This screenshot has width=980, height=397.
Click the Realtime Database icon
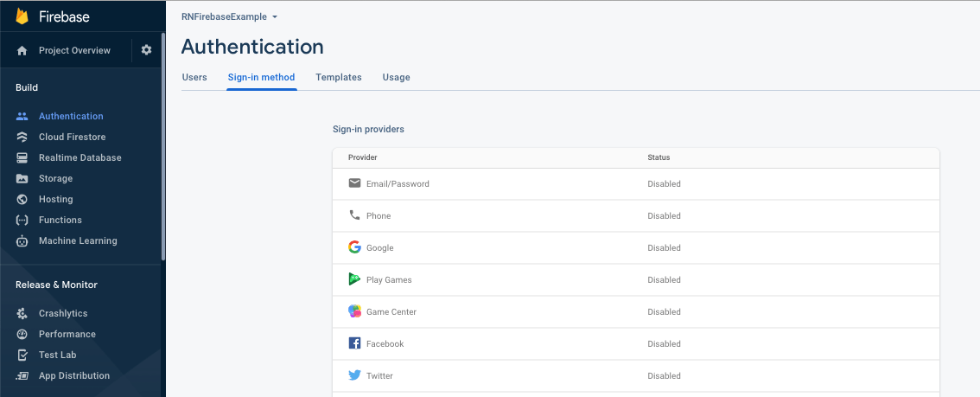(22, 157)
